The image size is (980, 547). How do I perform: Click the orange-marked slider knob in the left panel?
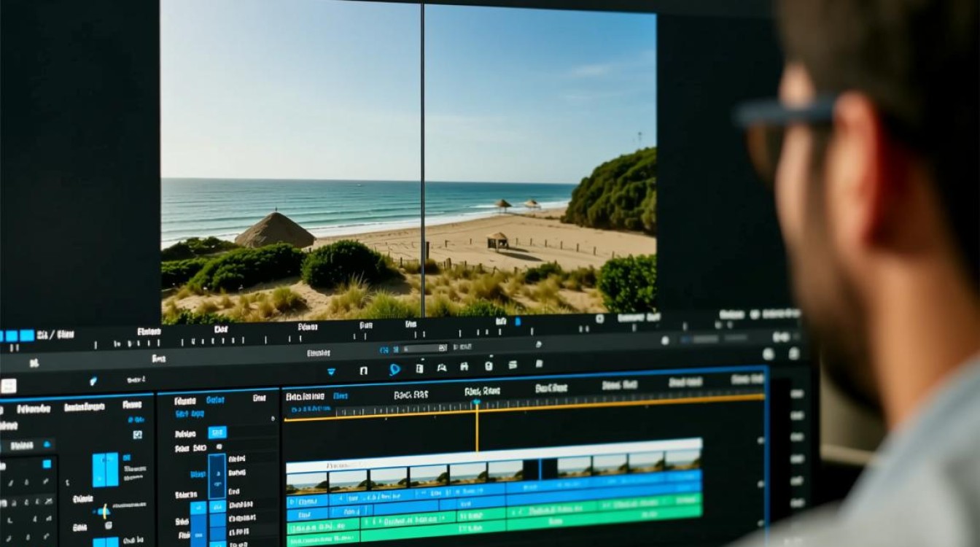coord(105,511)
